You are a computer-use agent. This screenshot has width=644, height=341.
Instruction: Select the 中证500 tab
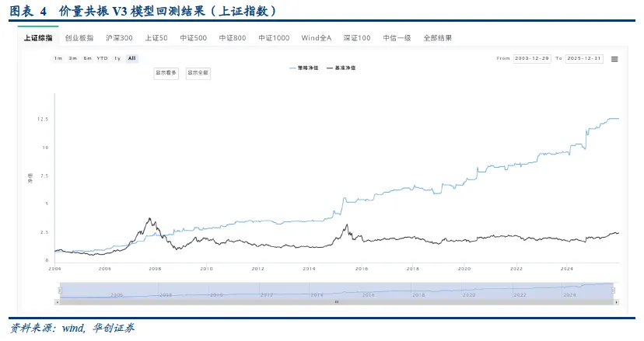tap(193, 38)
